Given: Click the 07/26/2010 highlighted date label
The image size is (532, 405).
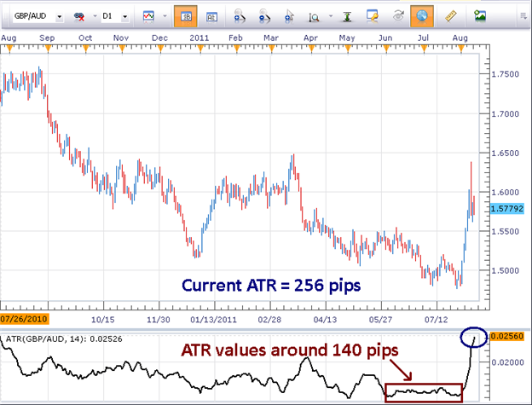Looking at the screenshot, I should [x=24, y=319].
